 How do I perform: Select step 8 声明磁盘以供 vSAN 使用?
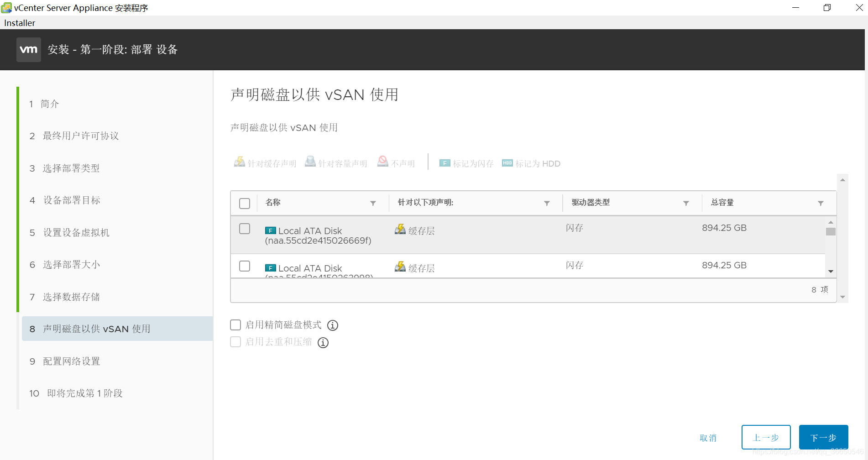point(117,329)
